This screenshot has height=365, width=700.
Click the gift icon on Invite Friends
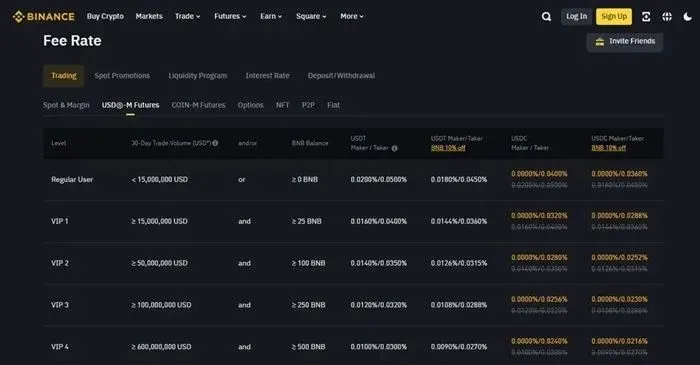coord(600,41)
